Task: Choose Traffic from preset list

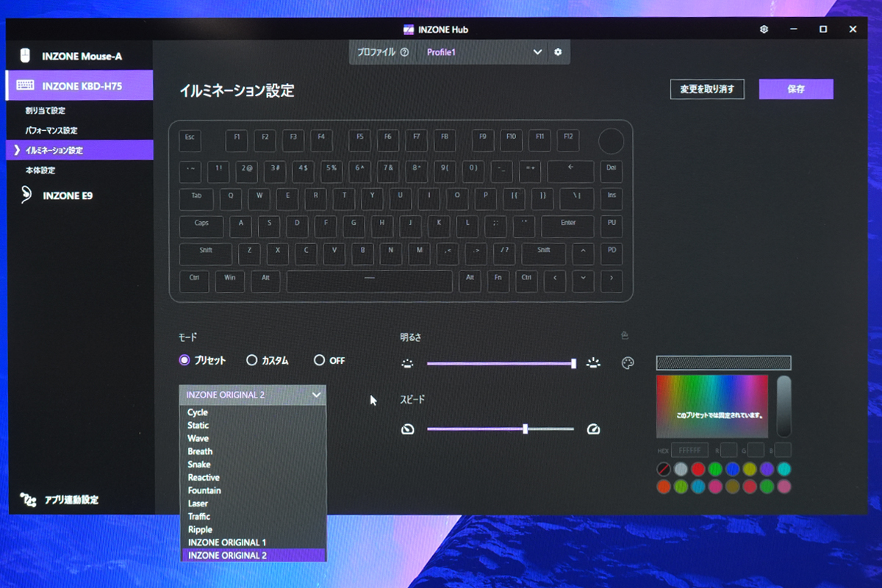Action: point(253,517)
